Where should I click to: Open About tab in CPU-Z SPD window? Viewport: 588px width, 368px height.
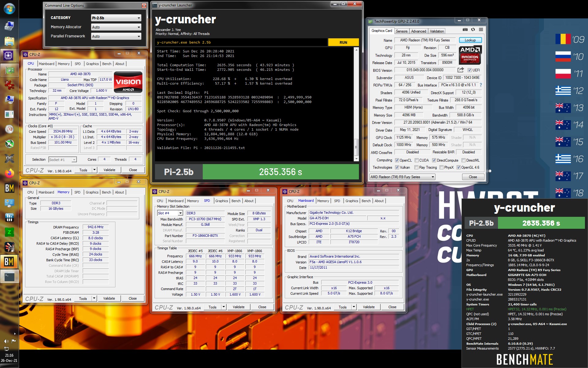click(249, 201)
